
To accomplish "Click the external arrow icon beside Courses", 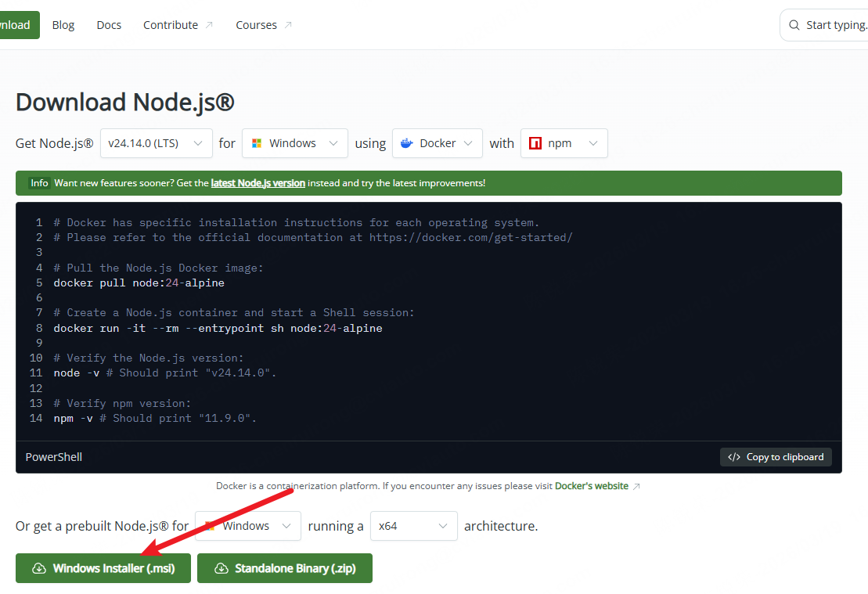I will tap(288, 25).
